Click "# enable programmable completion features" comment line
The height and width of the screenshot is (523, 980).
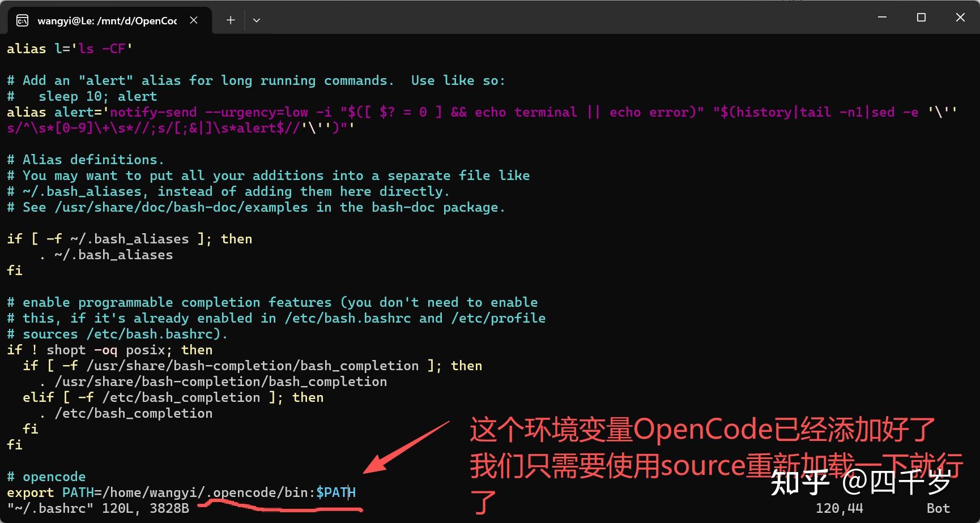[x=272, y=302]
